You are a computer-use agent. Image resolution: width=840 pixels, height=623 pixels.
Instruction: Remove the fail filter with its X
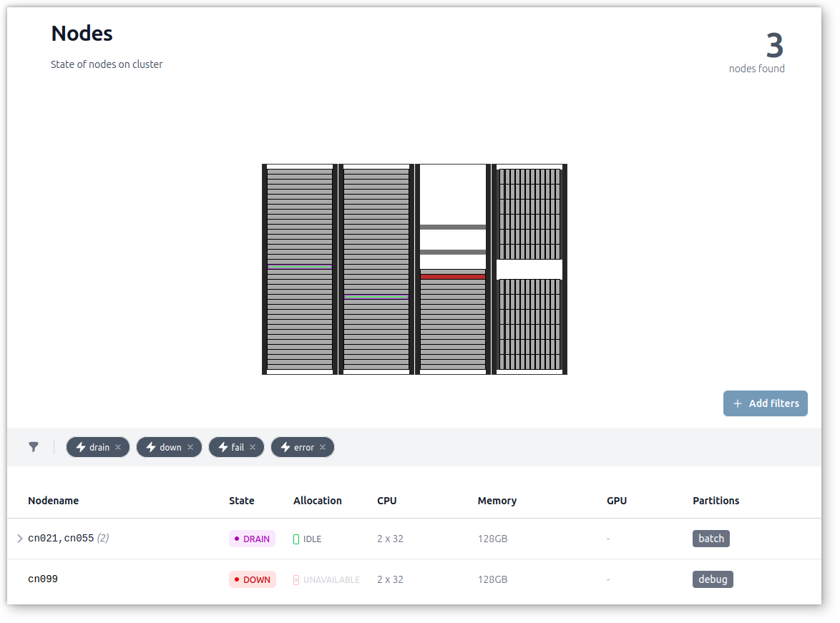[x=253, y=447]
